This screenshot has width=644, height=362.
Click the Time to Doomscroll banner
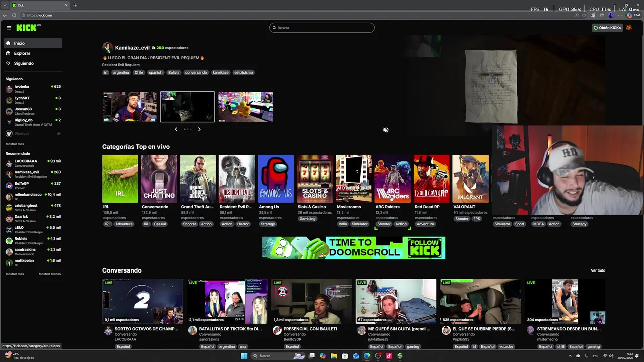coord(354,248)
